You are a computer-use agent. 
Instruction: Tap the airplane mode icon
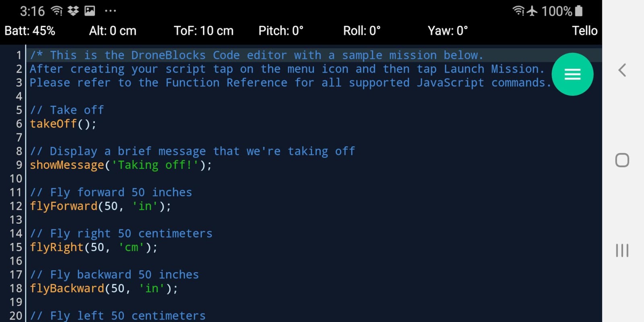532,11
